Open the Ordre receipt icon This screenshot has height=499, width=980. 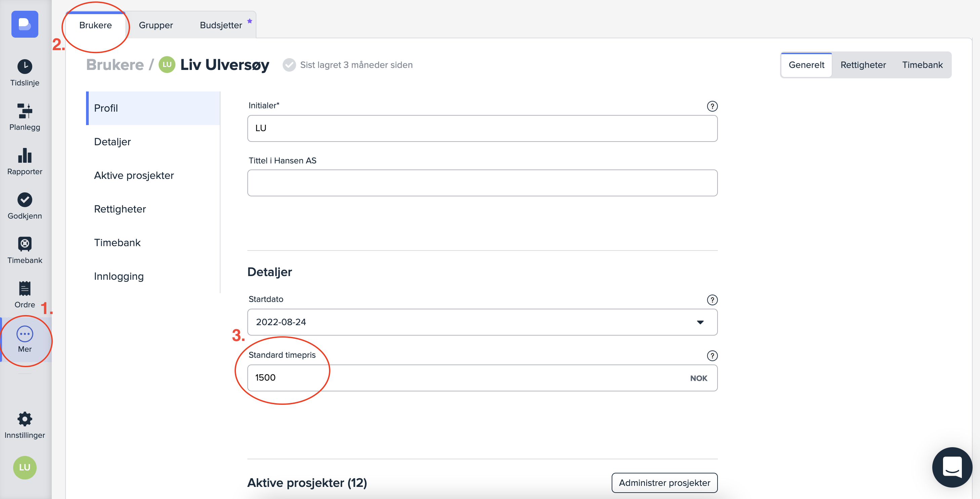[x=25, y=289]
